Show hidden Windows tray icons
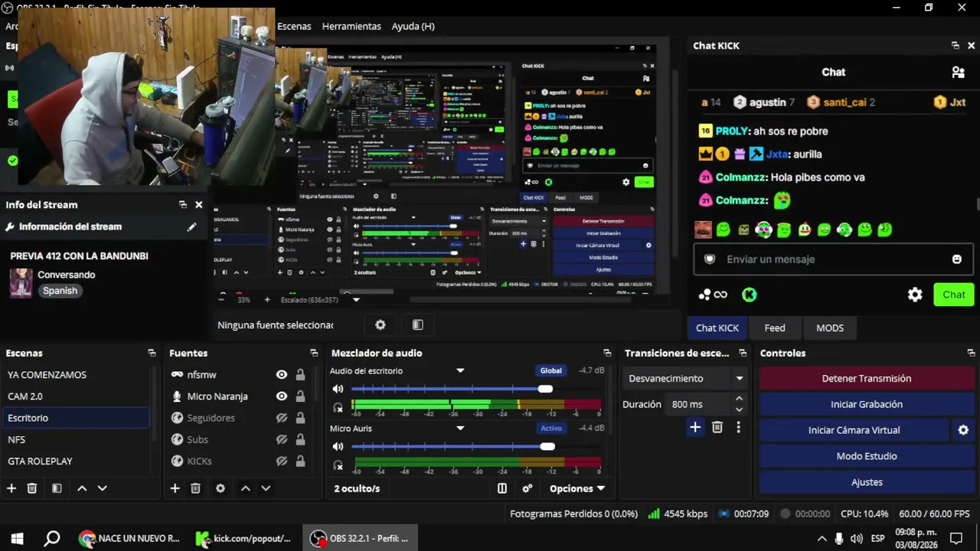Image resolution: width=980 pixels, height=551 pixels. [822, 538]
